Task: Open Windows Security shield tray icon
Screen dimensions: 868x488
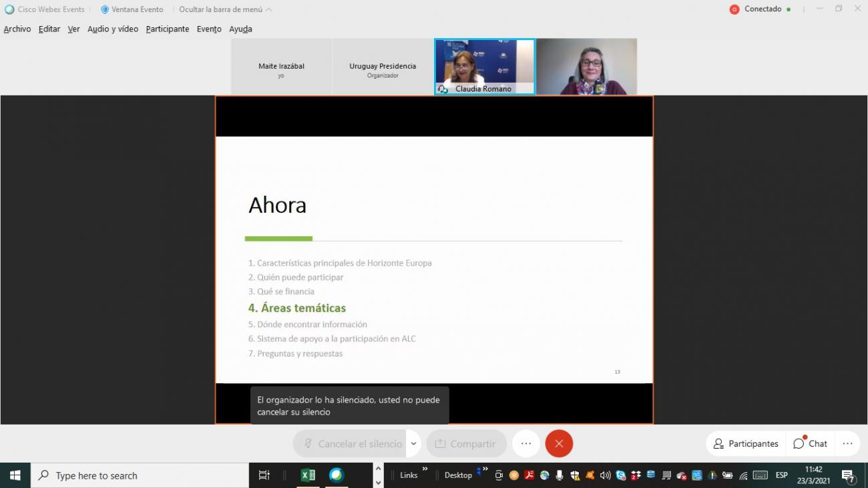Action: click(x=574, y=475)
